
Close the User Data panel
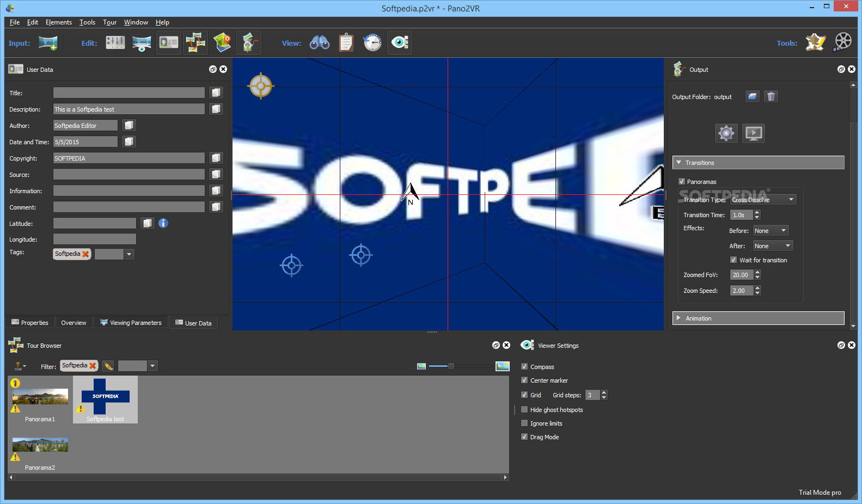tap(223, 69)
